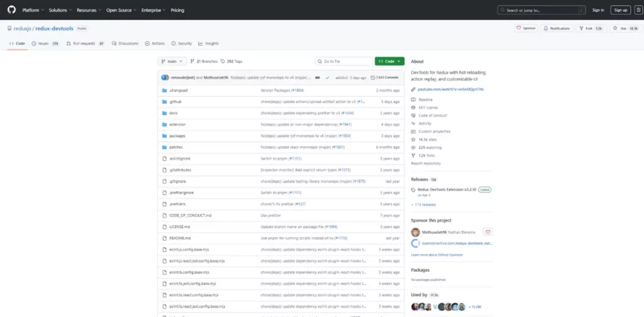The height and width of the screenshot is (317, 644).
Task: Open the extension folder
Action: tap(177, 125)
